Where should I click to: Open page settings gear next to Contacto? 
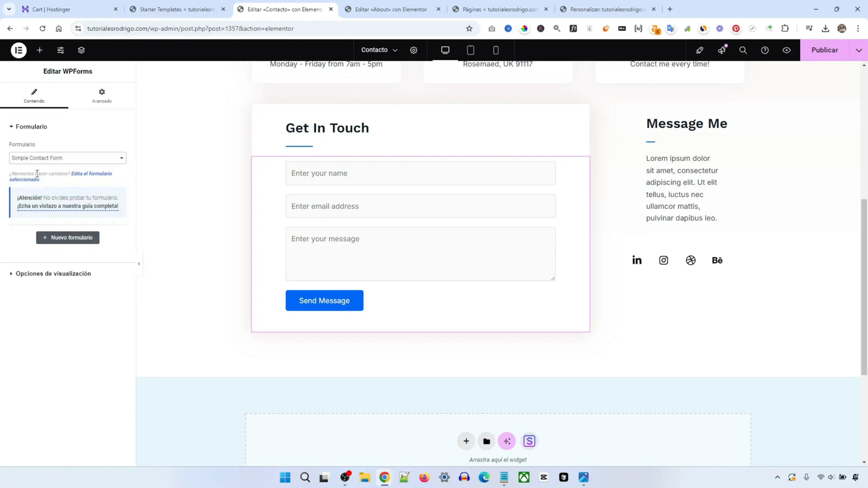click(413, 50)
